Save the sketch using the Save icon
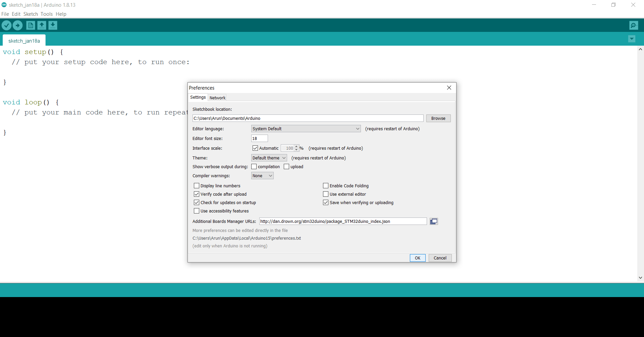Viewport: 644px width, 337px height. point(53,25)
